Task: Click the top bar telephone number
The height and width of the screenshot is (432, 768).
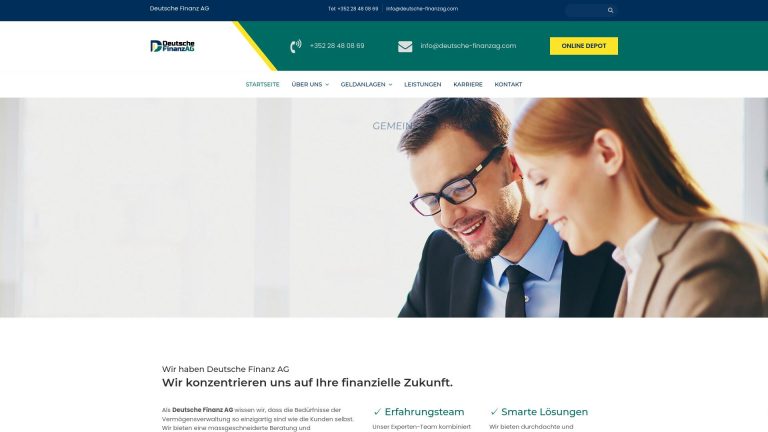Action: coord(353,9)
